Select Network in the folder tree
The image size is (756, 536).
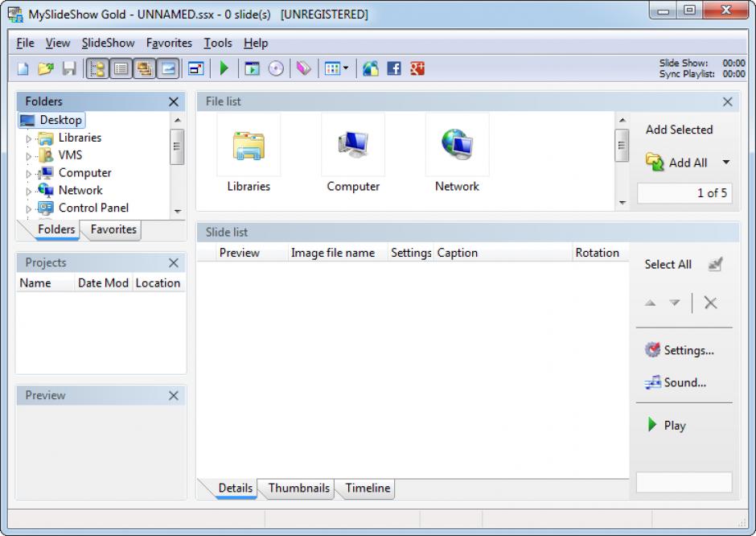tap(80, 191)
